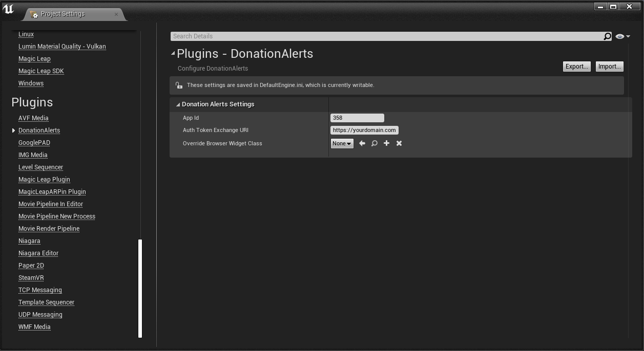This screenshot has height=351, width=644.
Task: Clear Override Browser Widget Class with X icon
Action: pos(399,144)
